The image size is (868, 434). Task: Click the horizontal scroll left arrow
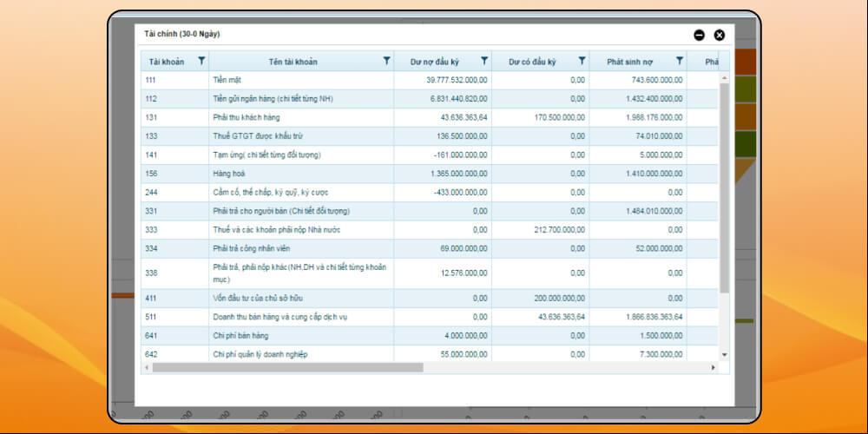pos(147,367)
